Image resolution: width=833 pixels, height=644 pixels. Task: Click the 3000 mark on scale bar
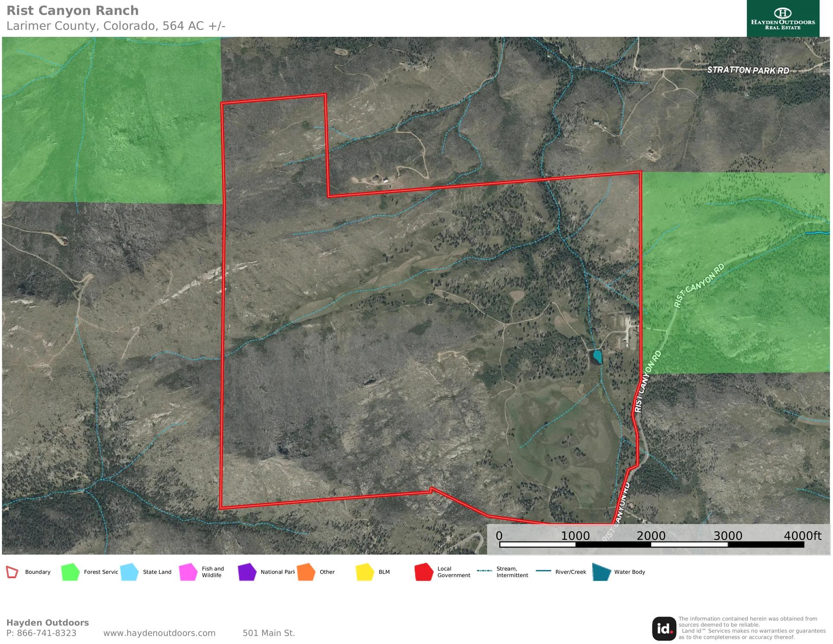click(728, 536)
